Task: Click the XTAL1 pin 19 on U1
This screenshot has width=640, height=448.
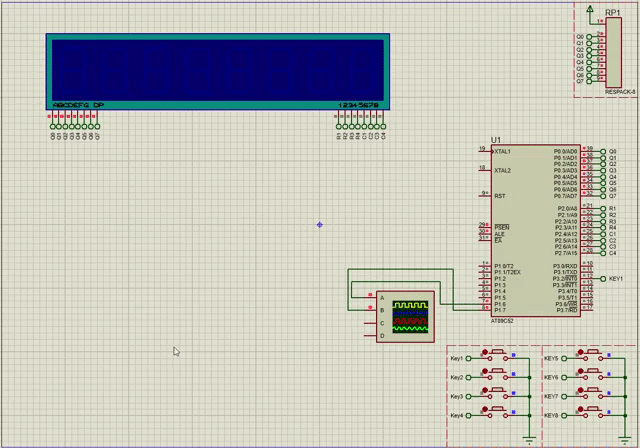Action: point(485,151)
